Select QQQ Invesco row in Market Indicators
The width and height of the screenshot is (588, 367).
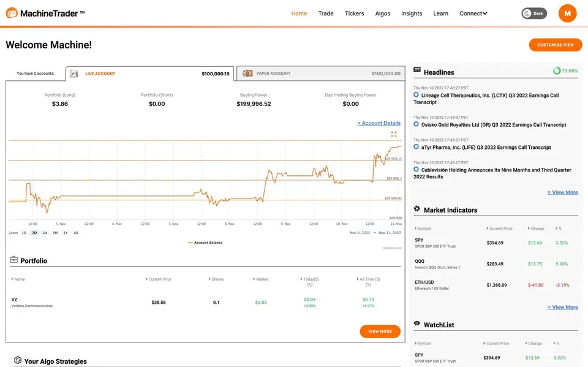click(496, 264)
